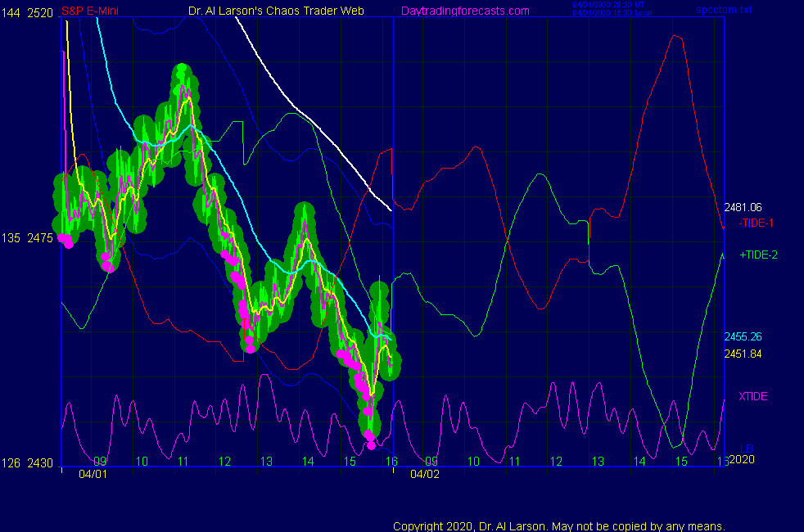
Task: Click hour '11' on the 04/01 session
Action: (183, 462)
